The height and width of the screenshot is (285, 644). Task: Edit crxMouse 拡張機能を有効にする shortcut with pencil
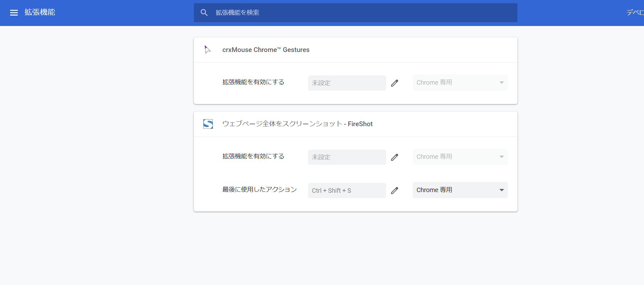tap(394, 83)
